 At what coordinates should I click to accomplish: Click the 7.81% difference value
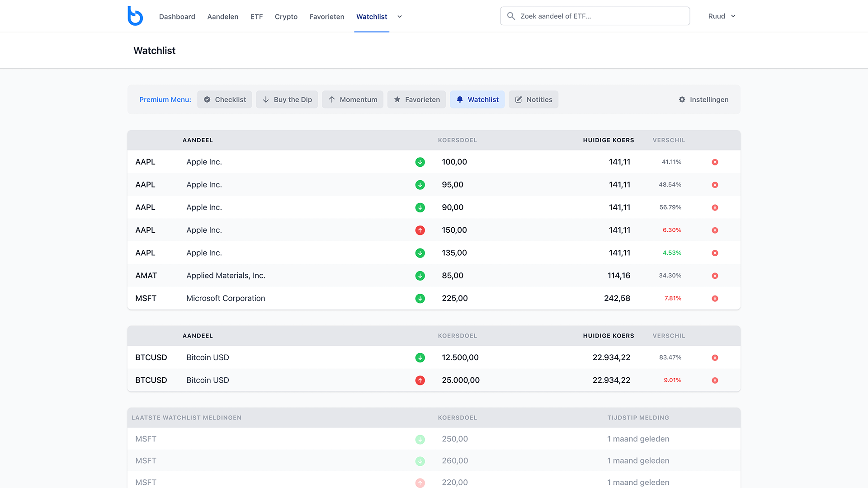[x=673, y=298]
